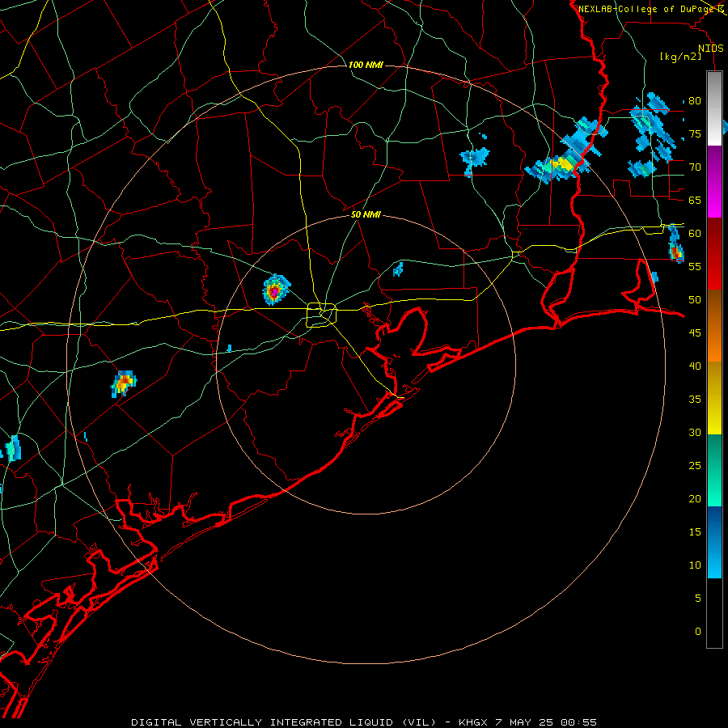Click the 35 value on the scale
This screenshot has width=728, height=728.
695,400
